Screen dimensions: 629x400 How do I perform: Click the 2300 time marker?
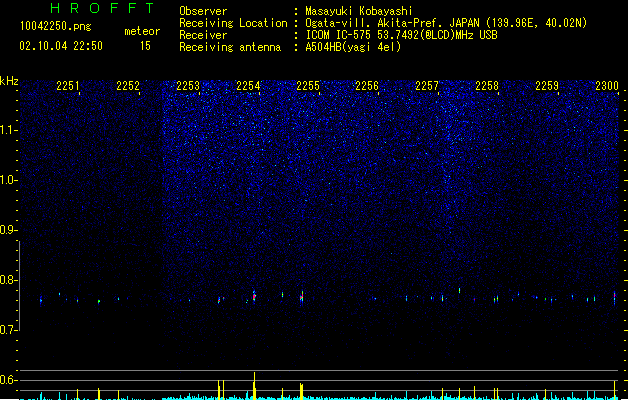point(607,86)
